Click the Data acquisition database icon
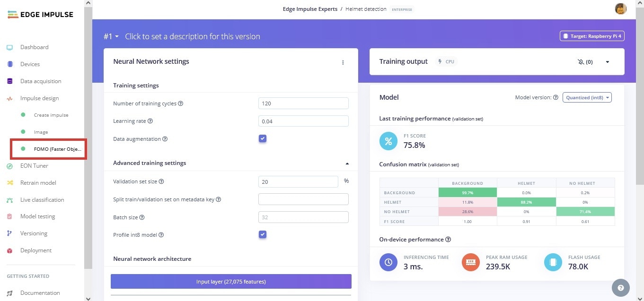The height and width of the screenshot is (301, 644). point(9,81)
